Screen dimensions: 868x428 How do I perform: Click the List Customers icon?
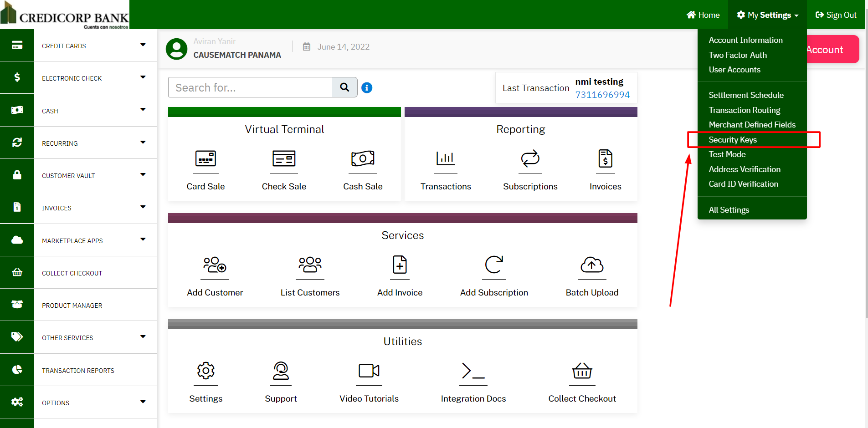tap(310, 265)
